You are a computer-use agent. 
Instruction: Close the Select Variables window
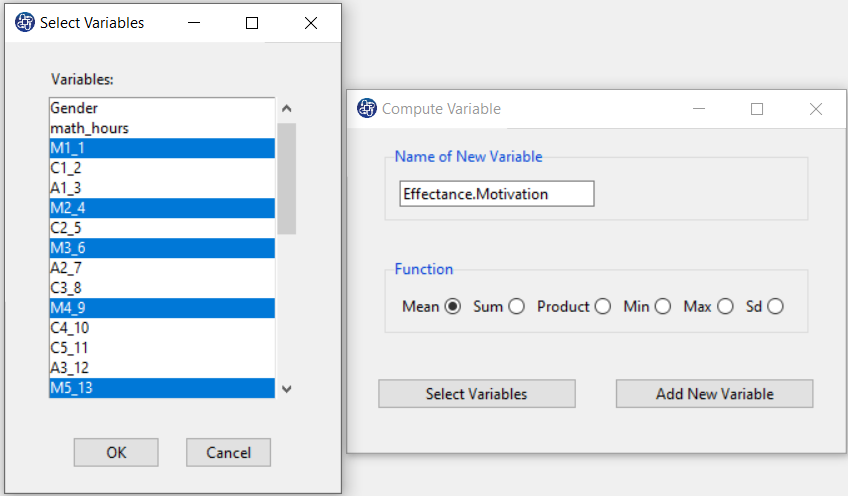pyautogui.click(x=311, y=23)
